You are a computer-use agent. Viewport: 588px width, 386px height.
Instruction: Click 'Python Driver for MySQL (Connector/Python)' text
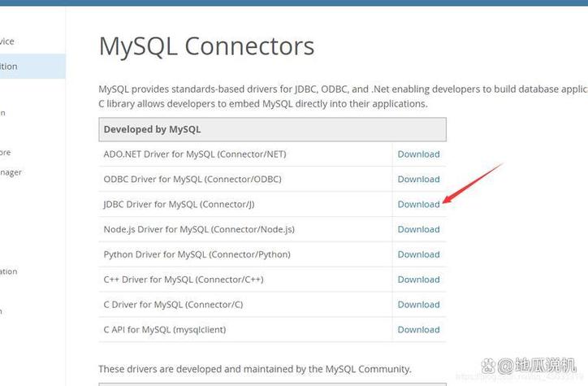click(197, 254)
